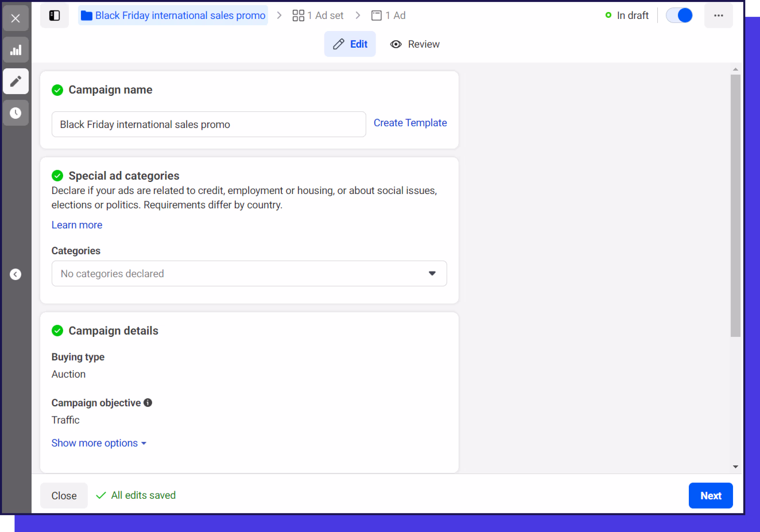The image size is (760, 532).
Task: Click the blue Next button
Action: [711, 496]
